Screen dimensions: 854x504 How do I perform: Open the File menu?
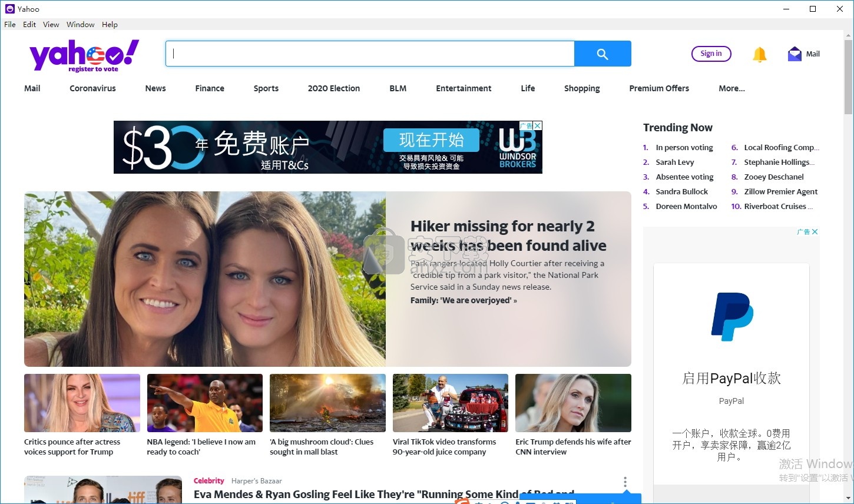click(10, 24)
